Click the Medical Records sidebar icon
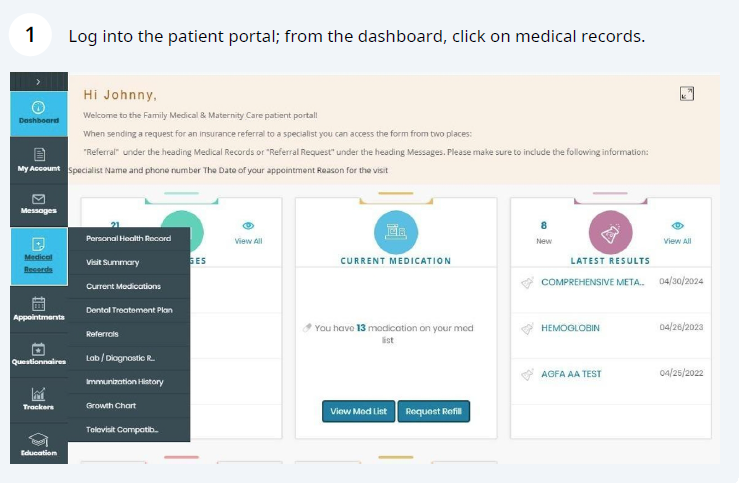Image resolution: width=739 pixels, height=483 pixels. coord(38,245)
